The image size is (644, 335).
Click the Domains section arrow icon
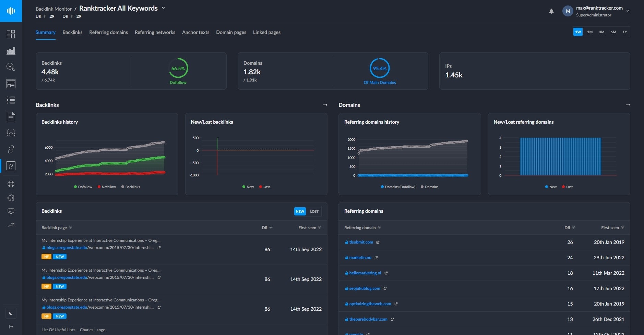coord(628,105)
